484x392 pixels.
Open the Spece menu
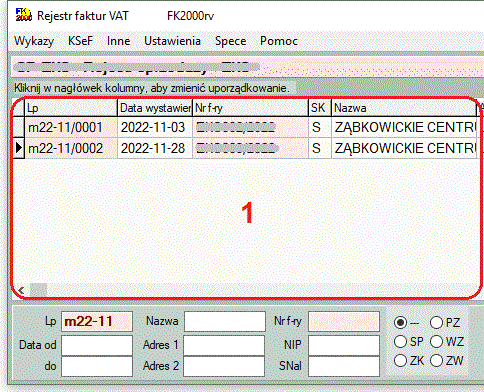click(x=230, y=41)
